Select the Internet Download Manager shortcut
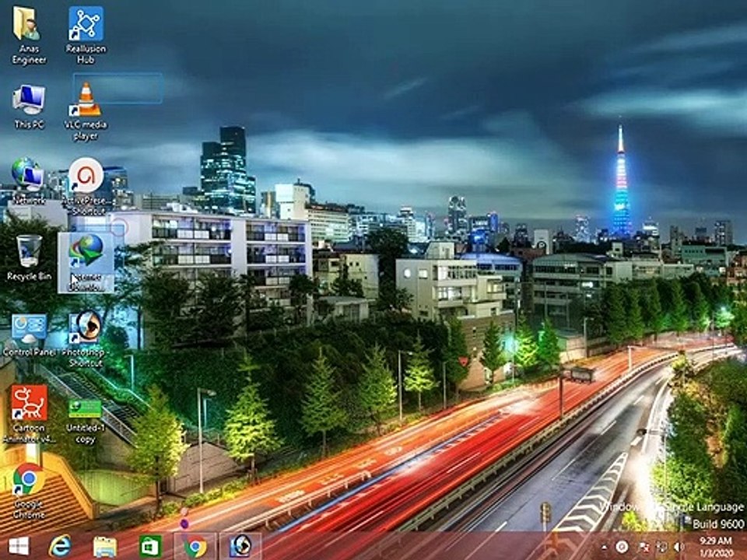Screen dimensions: 747x560 coord(86,262)
